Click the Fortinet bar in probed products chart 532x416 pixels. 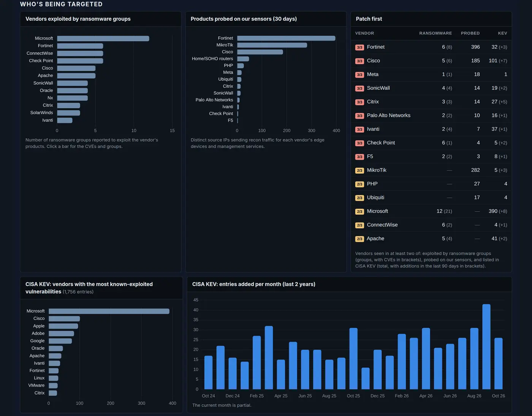286,38
